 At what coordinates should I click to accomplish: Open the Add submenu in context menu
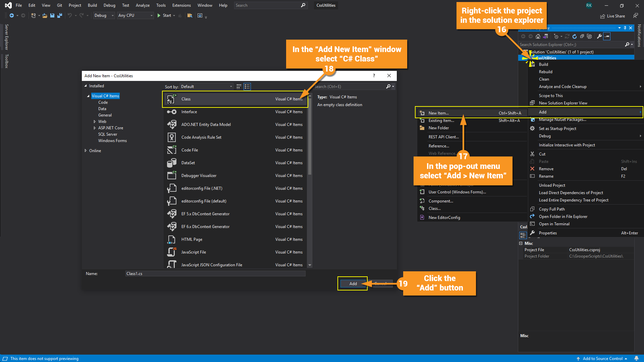(x=585, y=112)
